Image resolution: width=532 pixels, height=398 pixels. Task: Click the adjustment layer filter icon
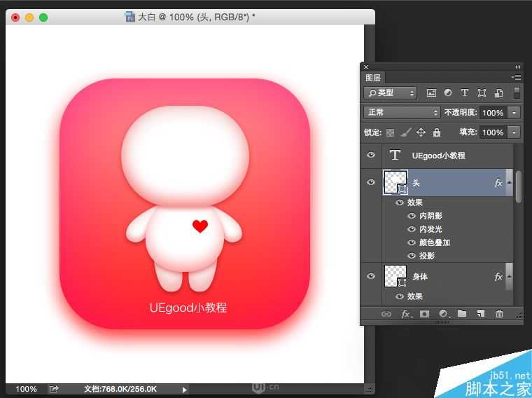click(447, 92)
